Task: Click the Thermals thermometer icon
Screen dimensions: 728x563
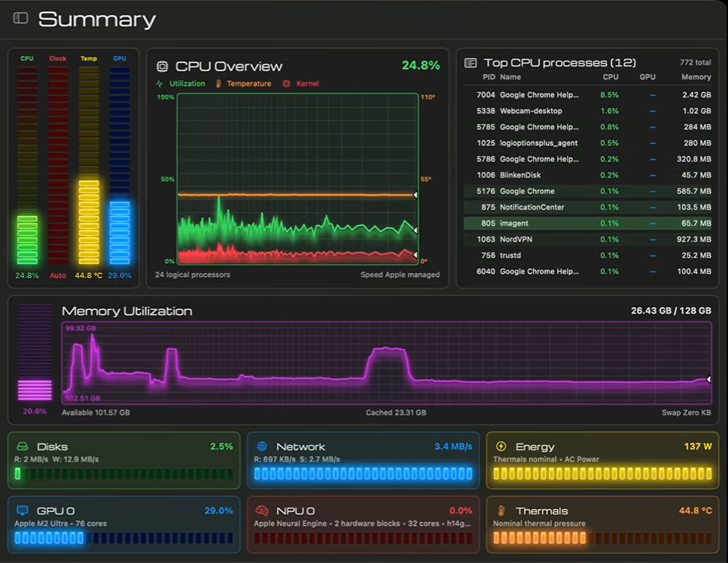Action: tap(502, 511)
